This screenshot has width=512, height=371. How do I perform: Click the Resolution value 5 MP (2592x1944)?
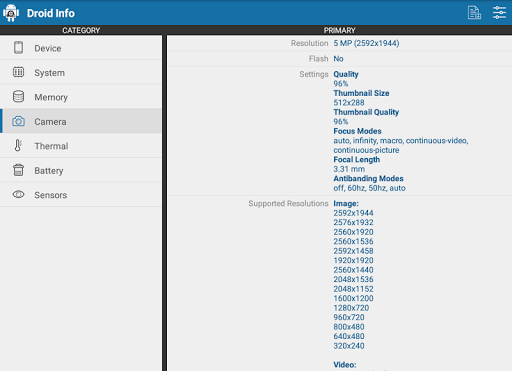tap(366, 43)
